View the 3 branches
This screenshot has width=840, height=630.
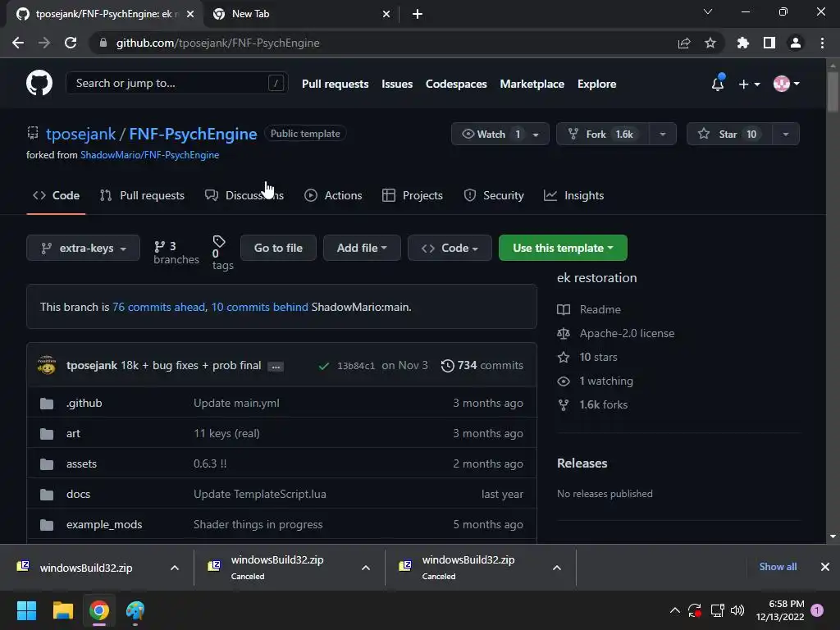(176, 253)
